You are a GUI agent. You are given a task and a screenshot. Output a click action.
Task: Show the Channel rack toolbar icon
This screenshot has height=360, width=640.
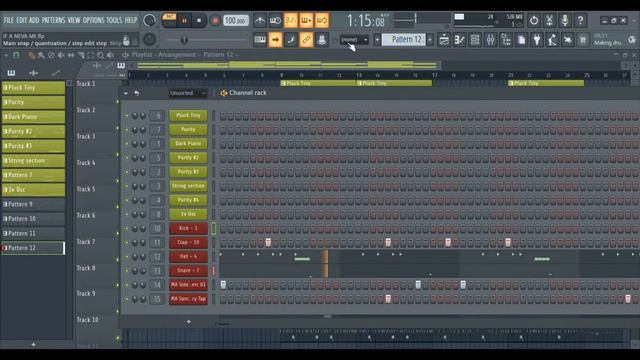coord(475,40)
